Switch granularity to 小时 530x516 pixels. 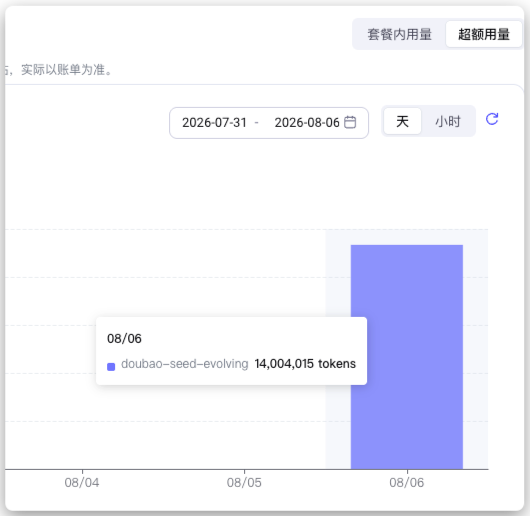coord(448,121)
